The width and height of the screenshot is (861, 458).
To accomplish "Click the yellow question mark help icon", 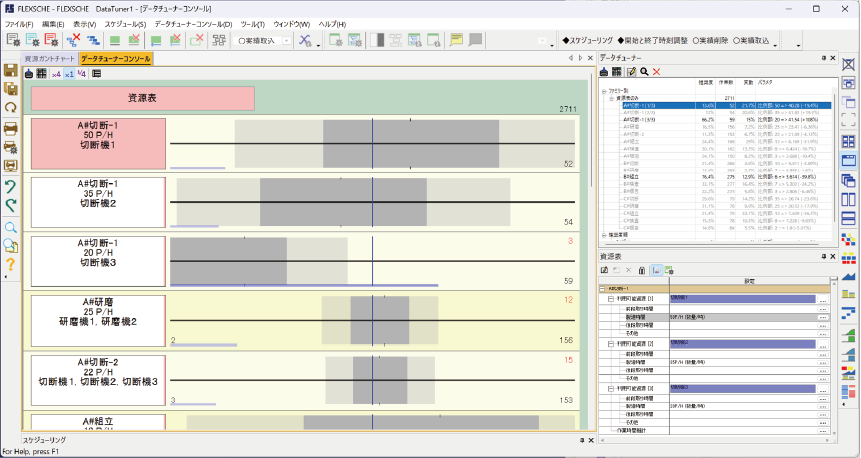I will point(11,264).
